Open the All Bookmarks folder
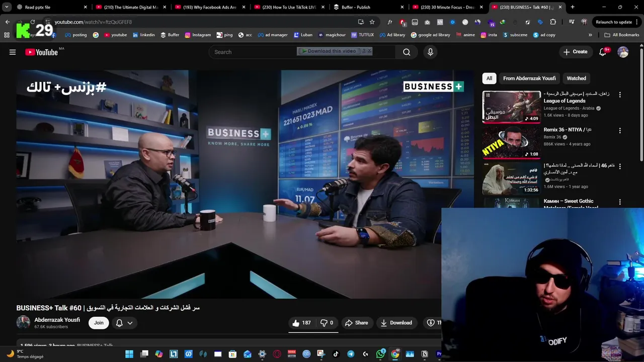Image resolution: width=644 pixels, height=362 pixels. click(x=622, y=35)
